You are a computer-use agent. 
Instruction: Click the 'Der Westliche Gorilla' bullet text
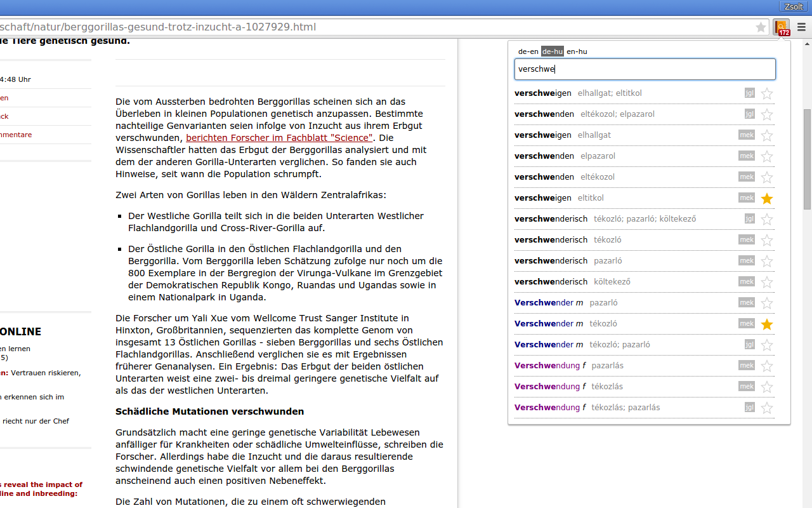[276, 222]
